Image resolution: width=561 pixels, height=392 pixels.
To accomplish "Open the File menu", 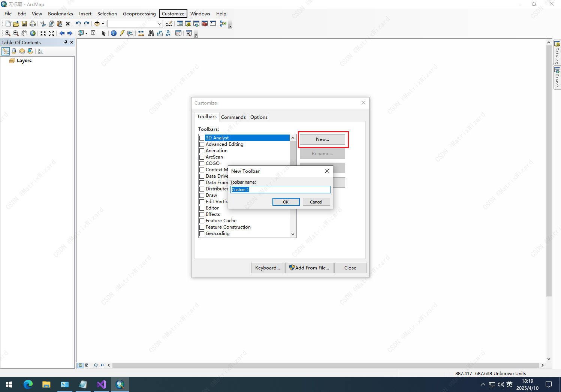I will point(8,13).
